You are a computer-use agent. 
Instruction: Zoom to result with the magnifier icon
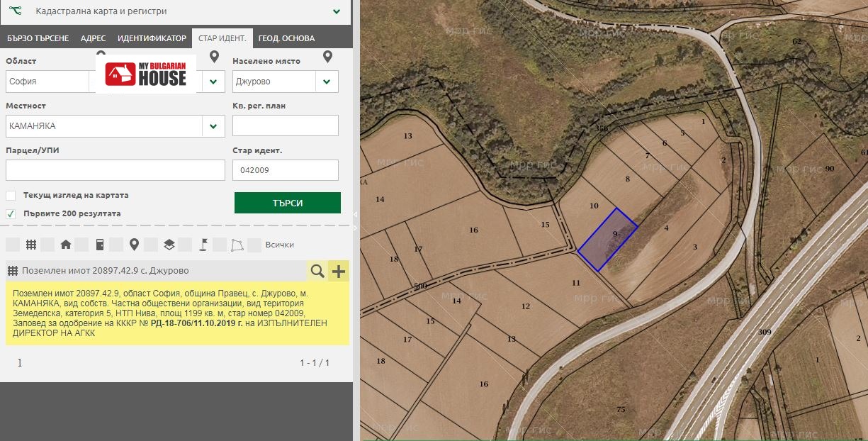317,271
